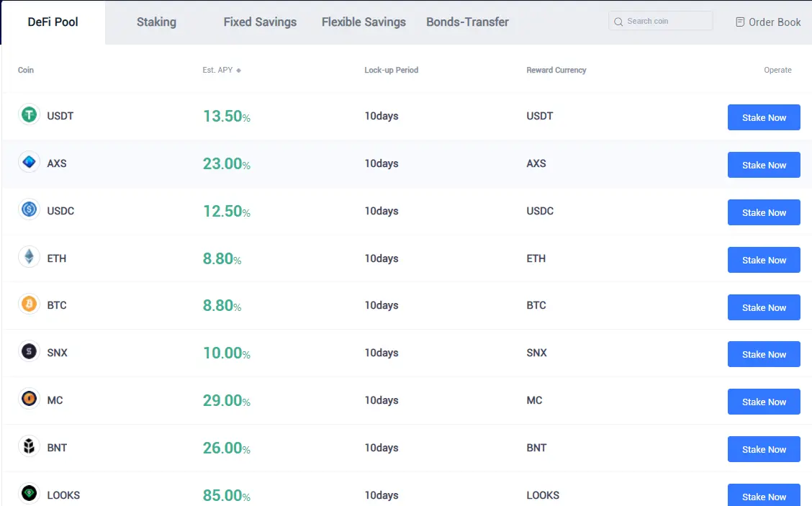Click the 26.00% APY value for BNT
The width and height of the screenshot is (812, 506).
click(x=226, y=448)
